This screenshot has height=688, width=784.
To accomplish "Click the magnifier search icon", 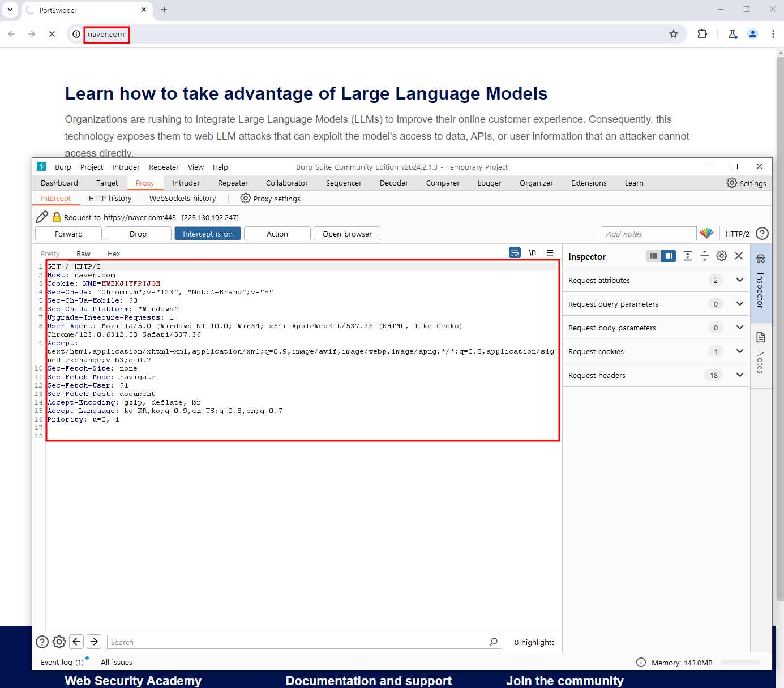I will tap(493, 642).
